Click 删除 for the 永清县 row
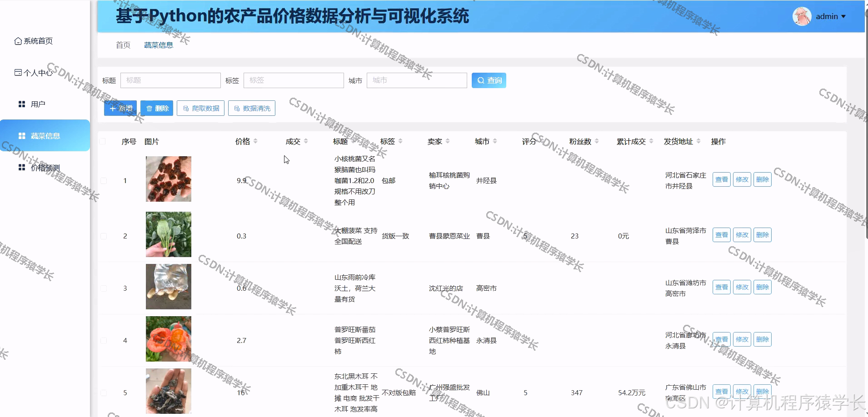Viewport: 868px width, 417px height. coord(763,339)
